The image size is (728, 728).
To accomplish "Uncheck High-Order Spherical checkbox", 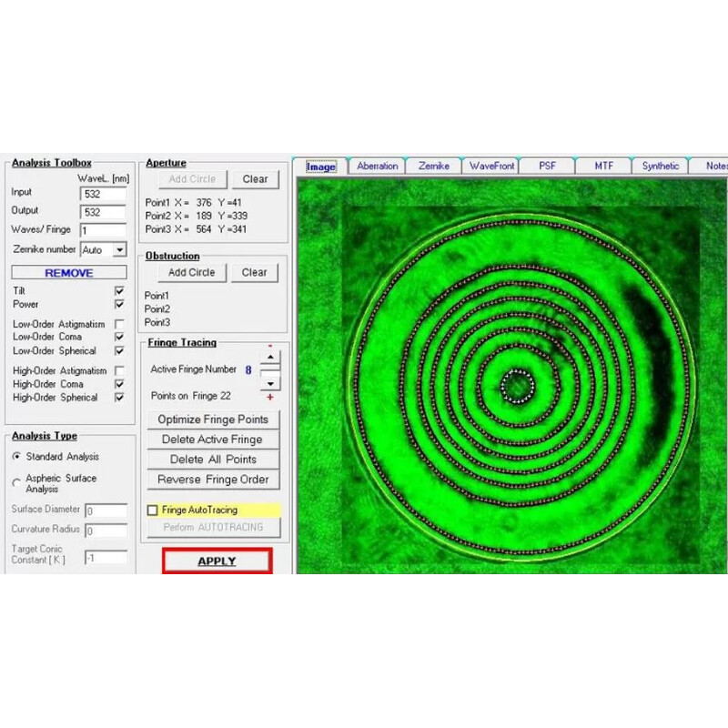I will coord(119,398).
